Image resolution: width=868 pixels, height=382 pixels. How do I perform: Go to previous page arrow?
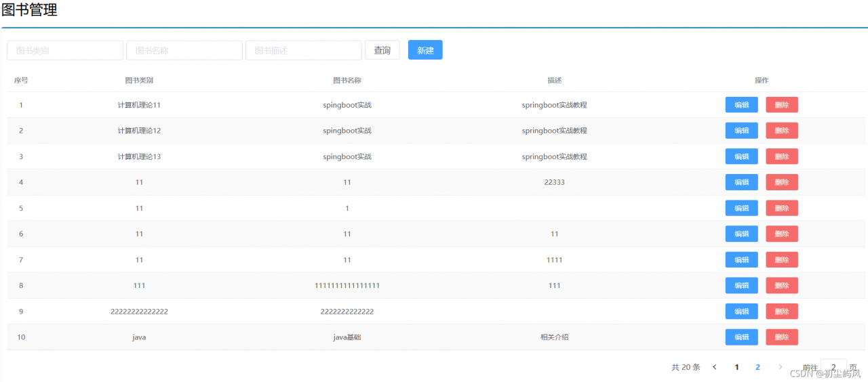tap(715, 367)
